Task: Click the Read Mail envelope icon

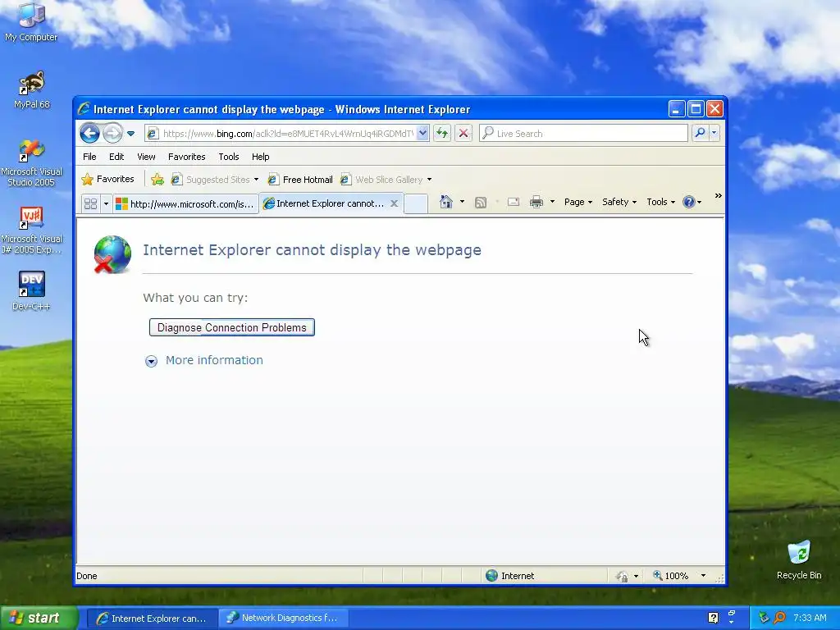Action: [x=514, y=202]
